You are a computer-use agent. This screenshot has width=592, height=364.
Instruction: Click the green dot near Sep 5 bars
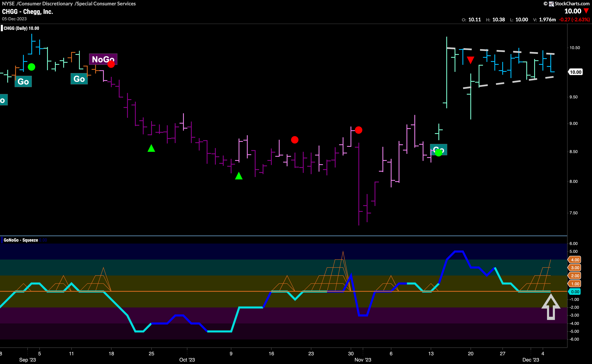click(32, 67)
